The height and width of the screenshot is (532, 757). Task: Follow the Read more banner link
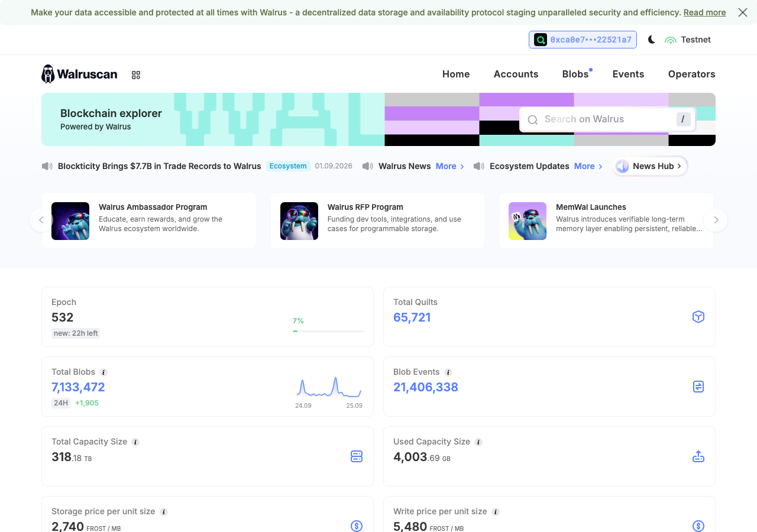pos(704,12)
